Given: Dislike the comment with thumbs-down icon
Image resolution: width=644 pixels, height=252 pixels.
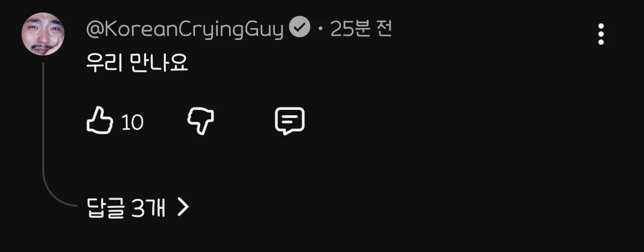Looking at the screenshot, I should click(201, 121).
